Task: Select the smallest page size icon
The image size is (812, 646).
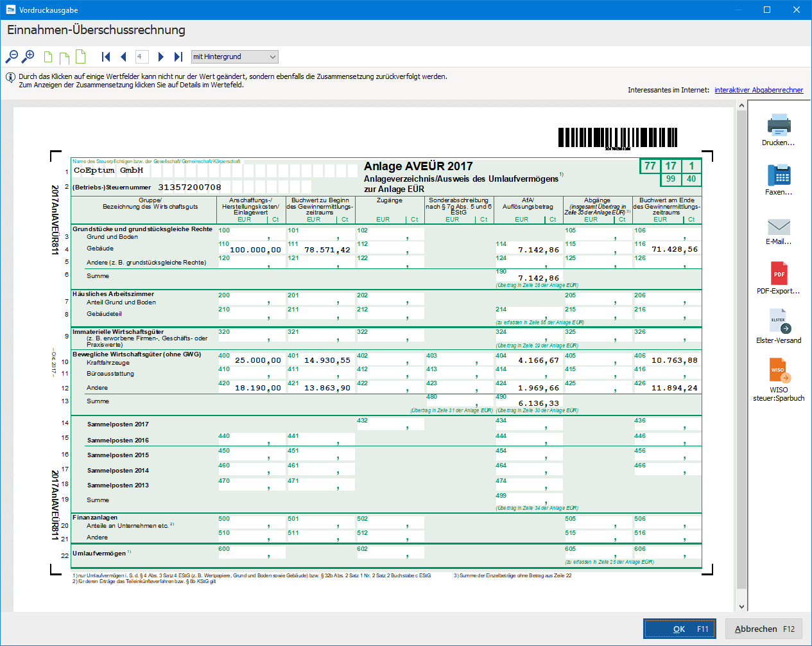Action: [x=48, y=57]
